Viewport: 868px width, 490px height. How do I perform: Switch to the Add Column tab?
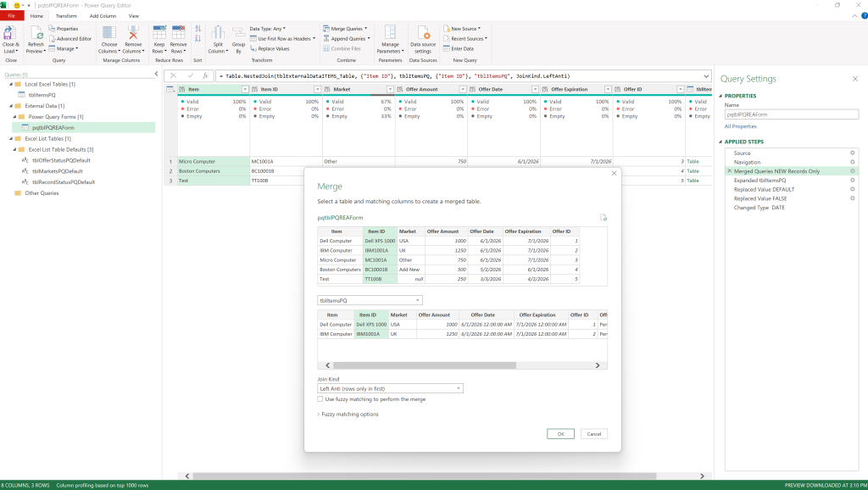click(103, 16)
